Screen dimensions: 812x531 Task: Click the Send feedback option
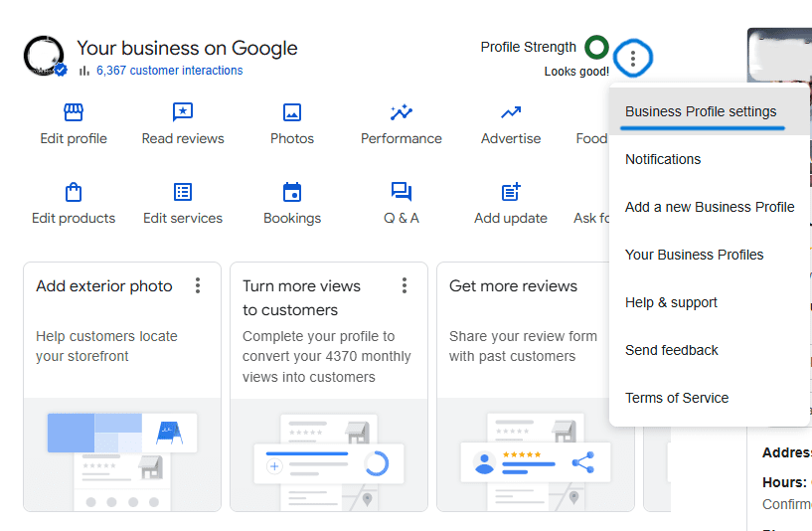[672, 350]
